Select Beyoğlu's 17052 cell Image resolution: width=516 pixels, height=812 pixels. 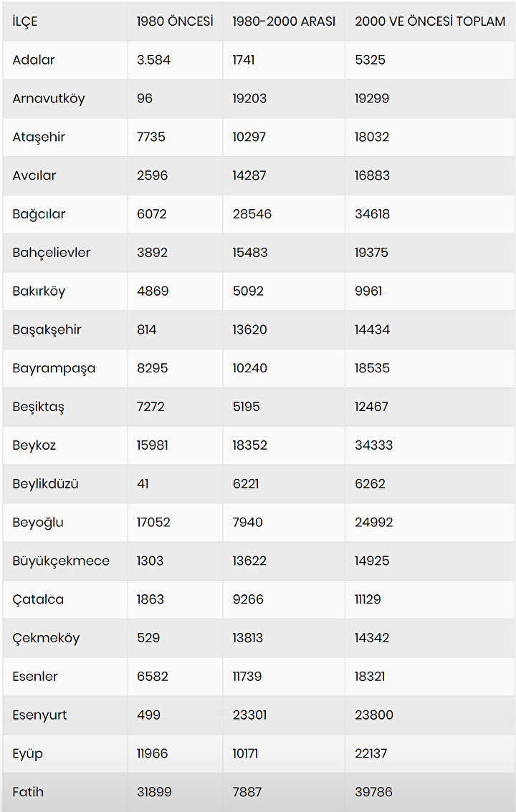pos(153,523)
